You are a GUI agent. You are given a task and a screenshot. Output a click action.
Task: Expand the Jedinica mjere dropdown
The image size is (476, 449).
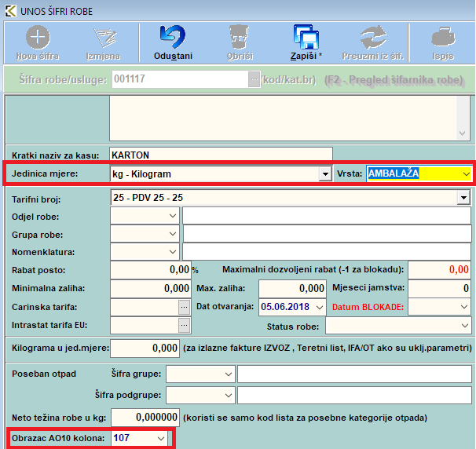(325, 174)
